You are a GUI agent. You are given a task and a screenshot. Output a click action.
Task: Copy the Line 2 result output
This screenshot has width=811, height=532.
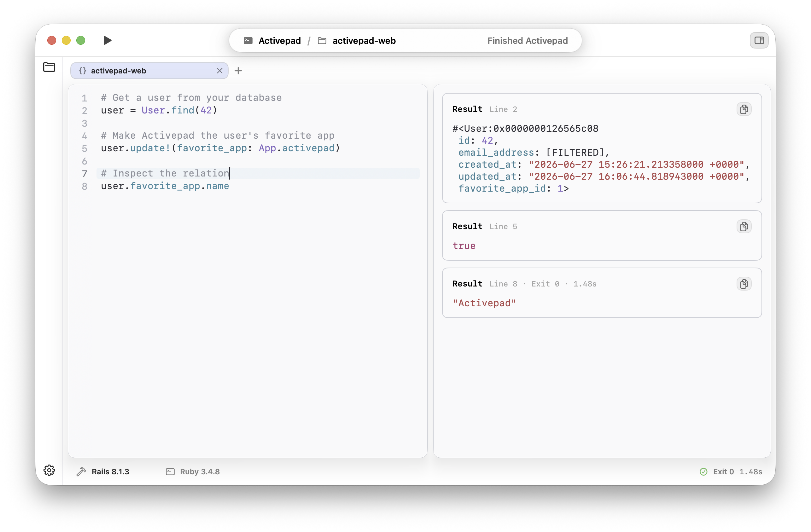point(744,109)
